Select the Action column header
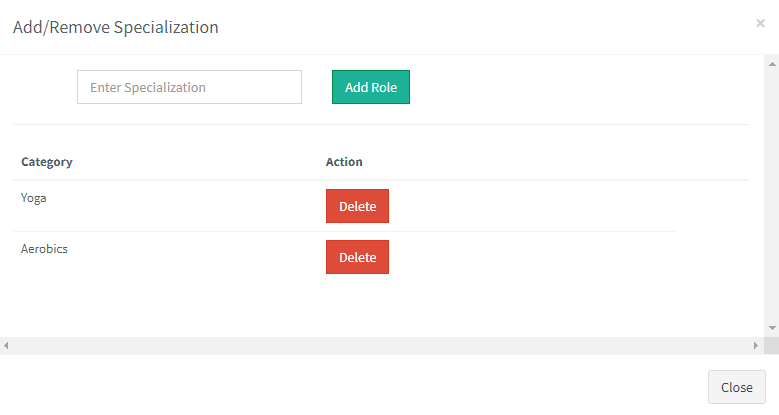This screenshot has width=779, height=415. coord(344,161)
